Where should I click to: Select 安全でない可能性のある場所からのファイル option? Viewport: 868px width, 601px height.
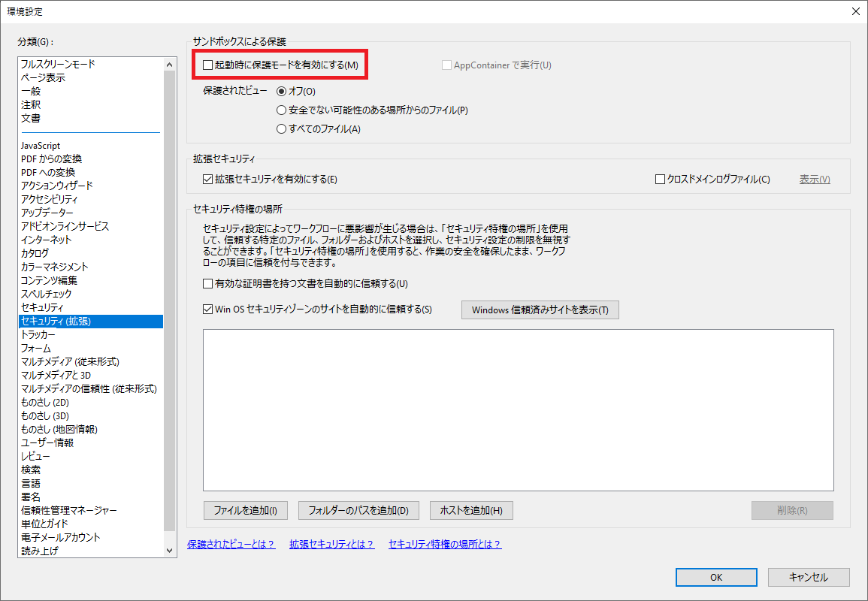click(282, 110)
